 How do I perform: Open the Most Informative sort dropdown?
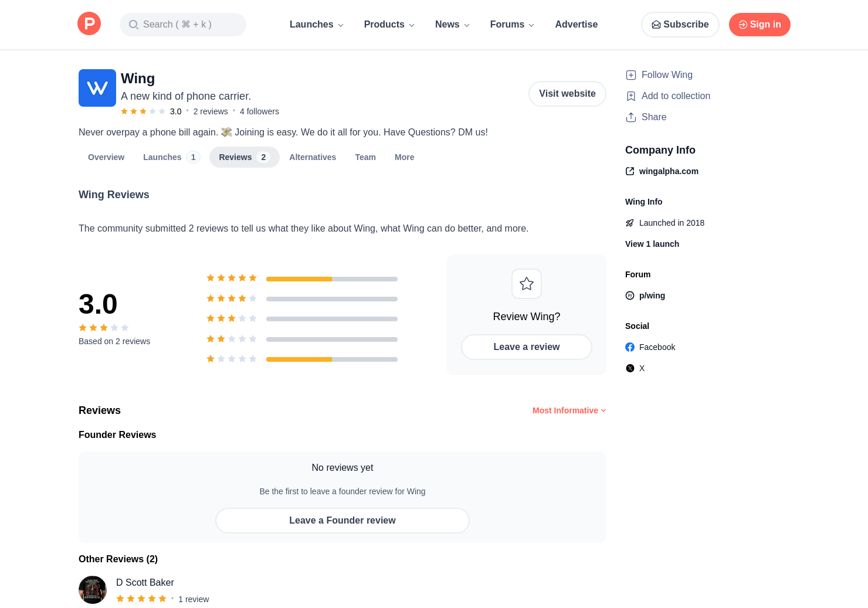point(569,410)
